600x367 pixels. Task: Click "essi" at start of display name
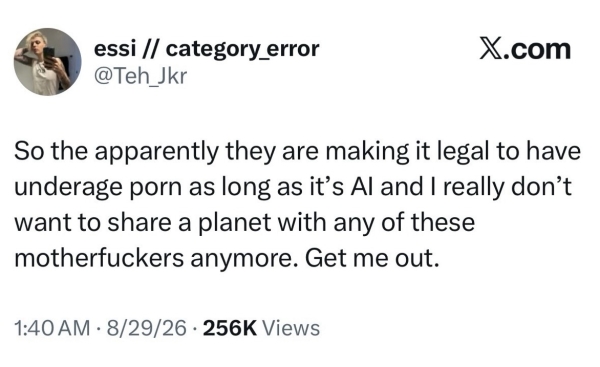tap(115, 49)
